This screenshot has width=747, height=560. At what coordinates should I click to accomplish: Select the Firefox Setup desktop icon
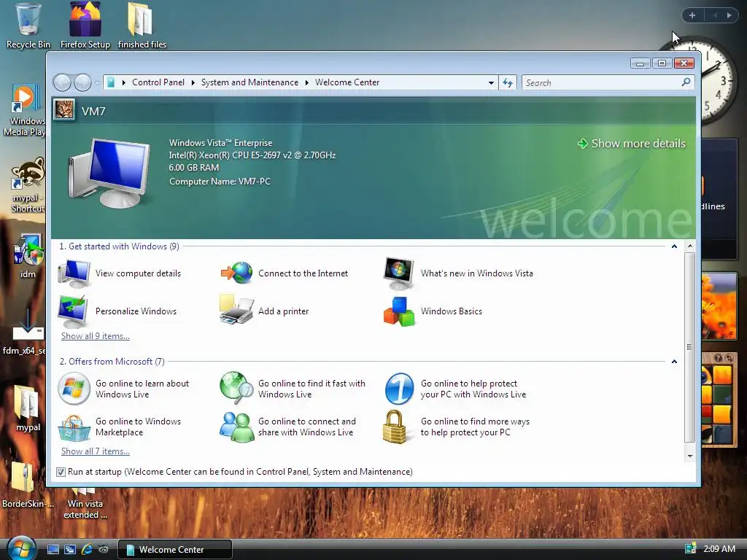tap(85, 26)
